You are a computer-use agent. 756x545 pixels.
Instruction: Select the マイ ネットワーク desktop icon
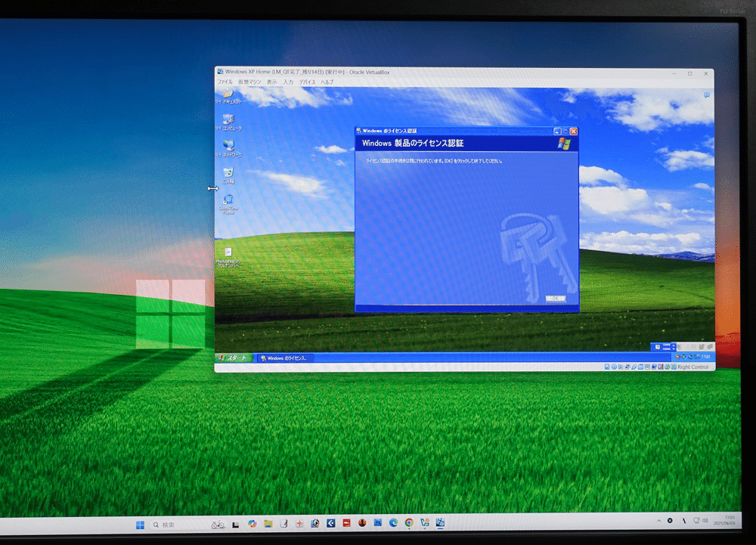tap(228, 148)
